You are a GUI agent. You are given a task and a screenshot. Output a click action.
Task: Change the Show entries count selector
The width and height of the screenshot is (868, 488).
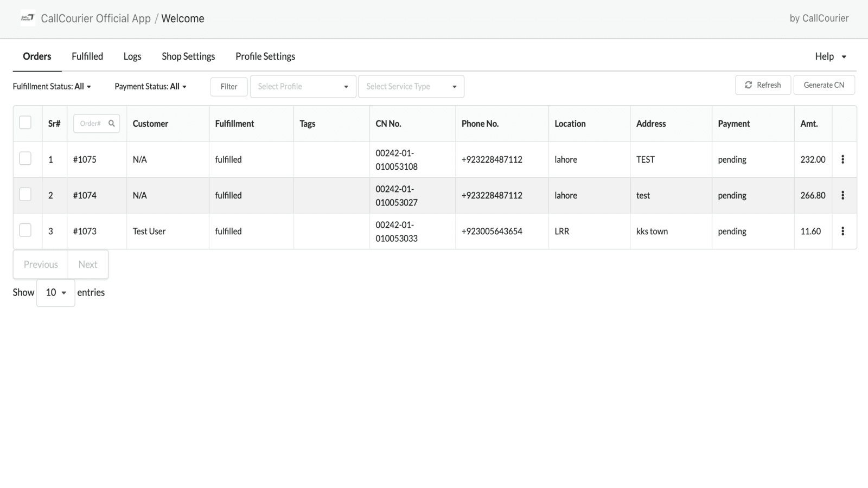coord(55,292)
